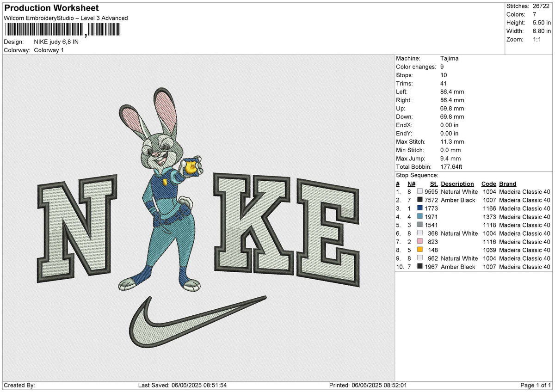555x392 pixels.
Task: Click 'Natural White' in stop row 6
Action: (459, 233)
